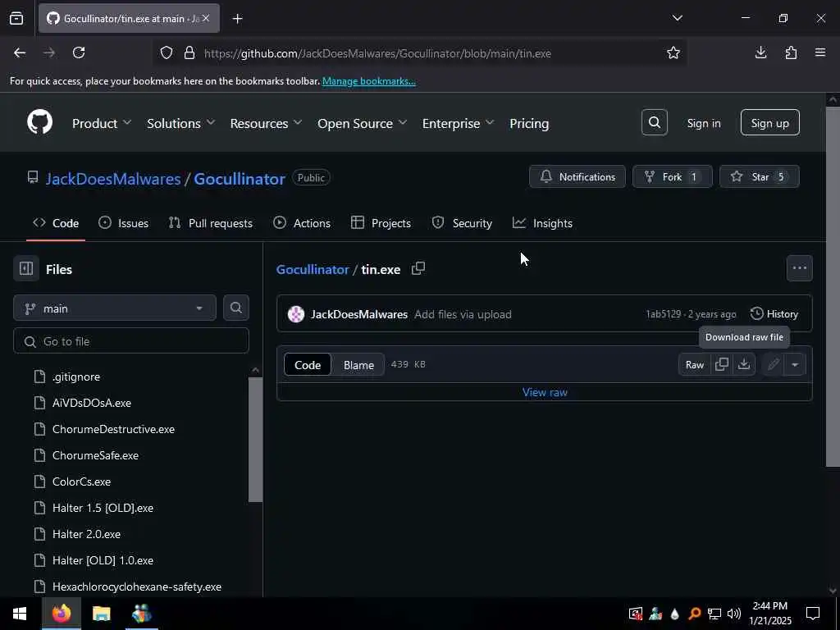Viewport: 840px width, 630px height.
Task: Open the Issues tab
Action: tap(123, 223)
